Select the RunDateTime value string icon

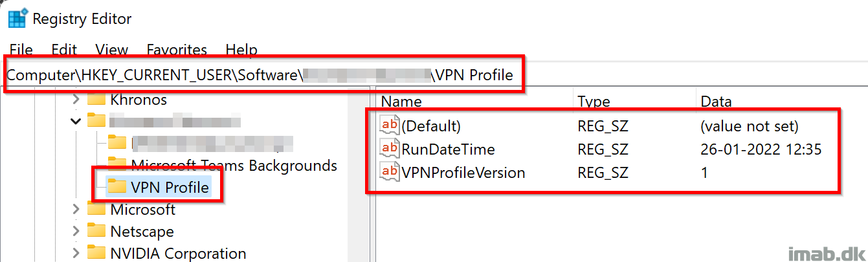point(390,149)
